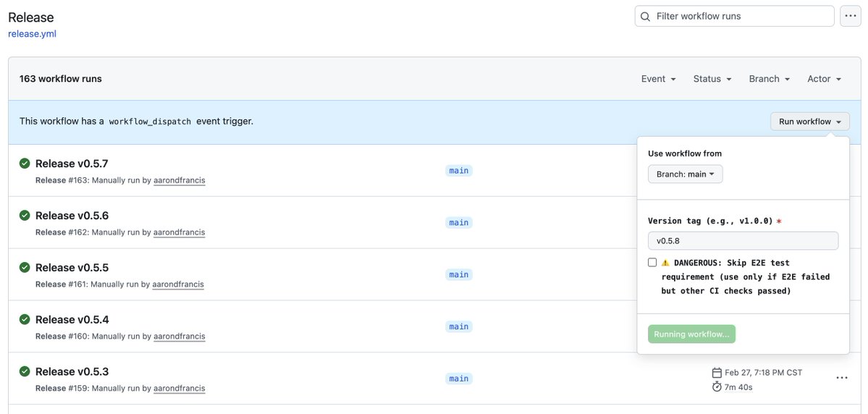
Task: Click the 'Version tag (e.g., v1.0.0)' label
Action: [x=710, y=221]
